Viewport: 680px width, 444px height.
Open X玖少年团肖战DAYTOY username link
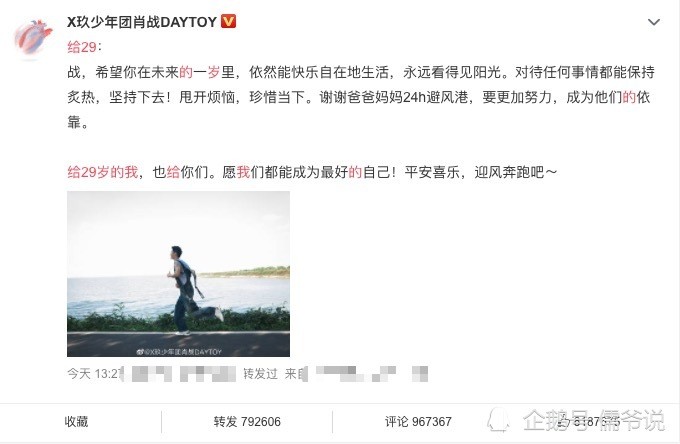coord(141,22)
